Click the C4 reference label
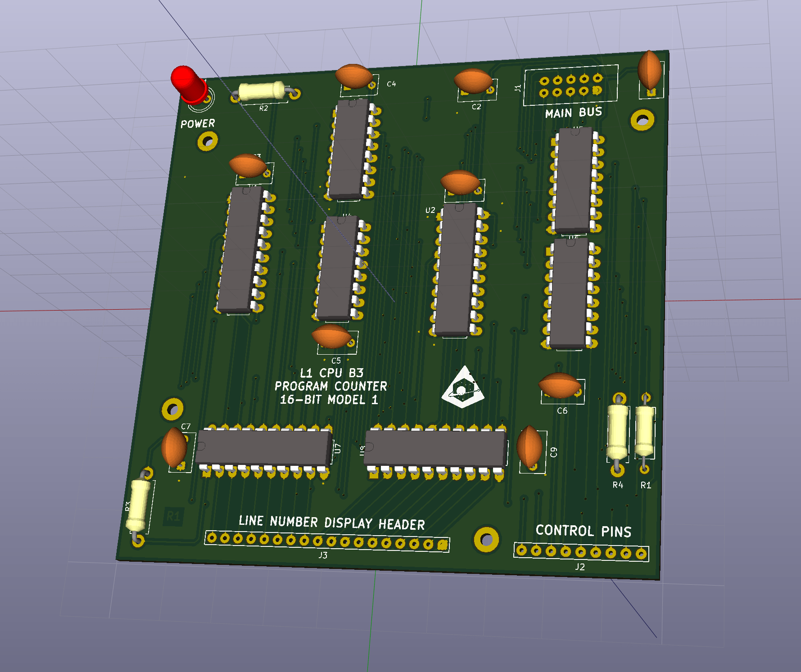This screenshot has height=672, width=801. coord(391,84)
